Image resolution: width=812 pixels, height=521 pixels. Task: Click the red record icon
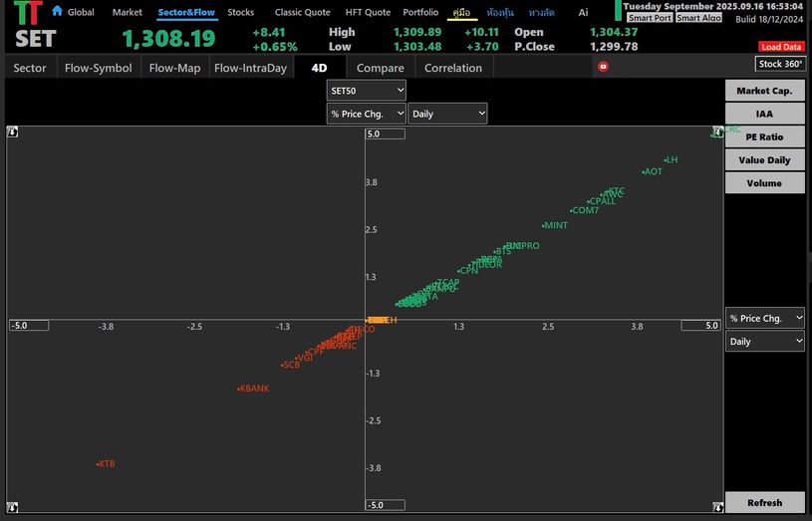point(603,67)
